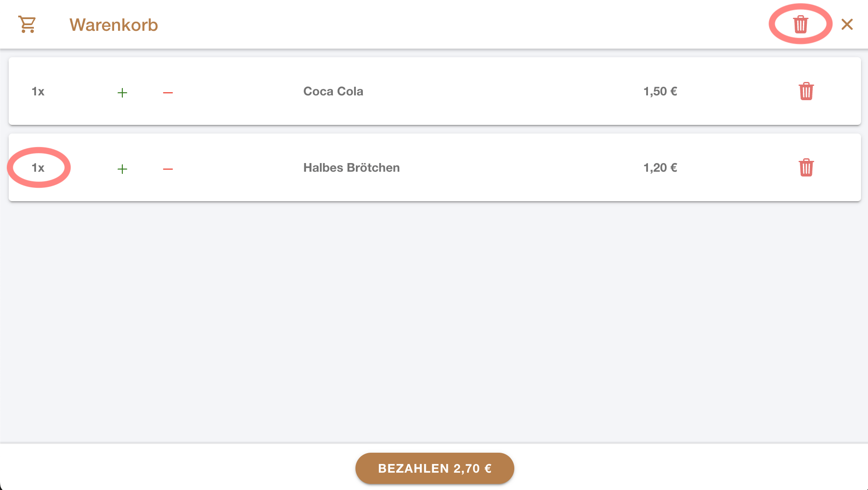The height and width of the screenshot is (490, 868).
Task: Click the empty area below the cart items
Action: (434, 321)
